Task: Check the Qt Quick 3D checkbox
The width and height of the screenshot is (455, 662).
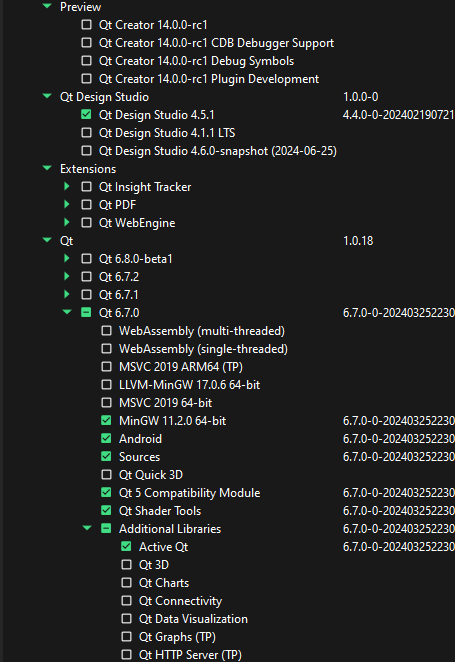Action: coord(106,475)
